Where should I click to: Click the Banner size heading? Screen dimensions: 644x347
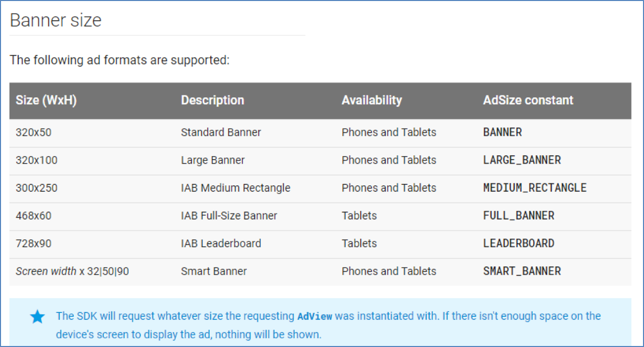click(55, 20)
